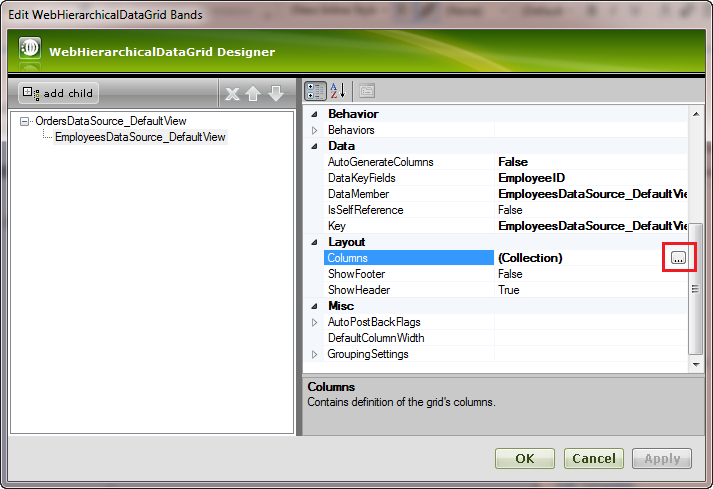Switch the property grid to Categorized view
The image size is (713, 489).
315,91
